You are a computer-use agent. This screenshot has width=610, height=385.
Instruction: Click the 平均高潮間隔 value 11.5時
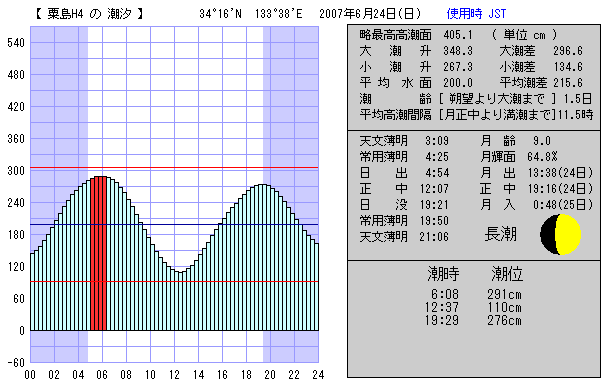575,115
